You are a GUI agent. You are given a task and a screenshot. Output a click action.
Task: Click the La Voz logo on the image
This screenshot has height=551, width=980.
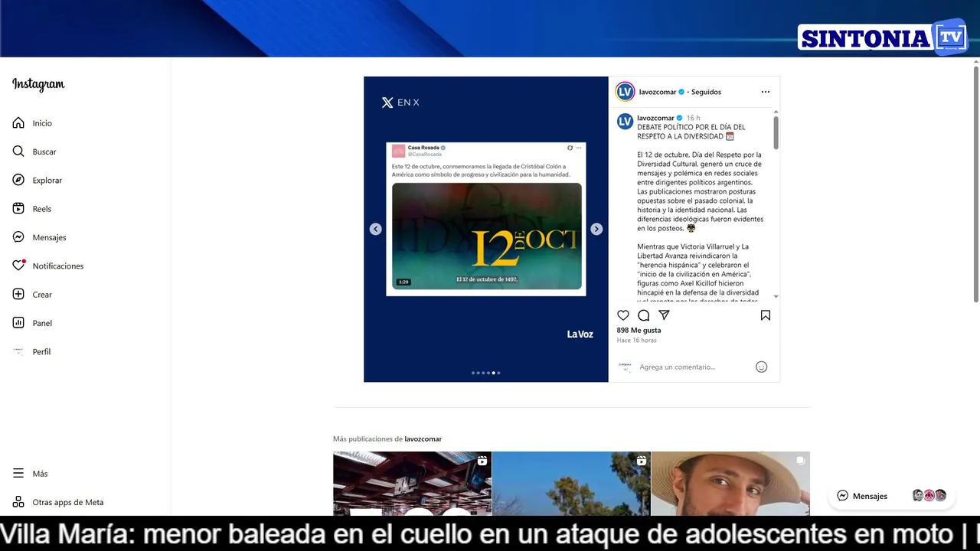pyautogui.click(x=580, y=334)
